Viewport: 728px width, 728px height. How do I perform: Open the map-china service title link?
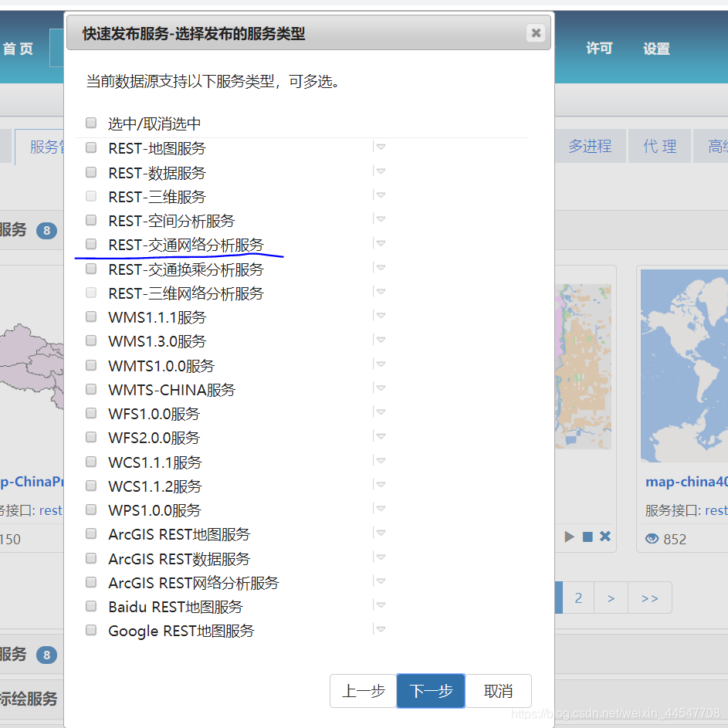tap(686, 482)
